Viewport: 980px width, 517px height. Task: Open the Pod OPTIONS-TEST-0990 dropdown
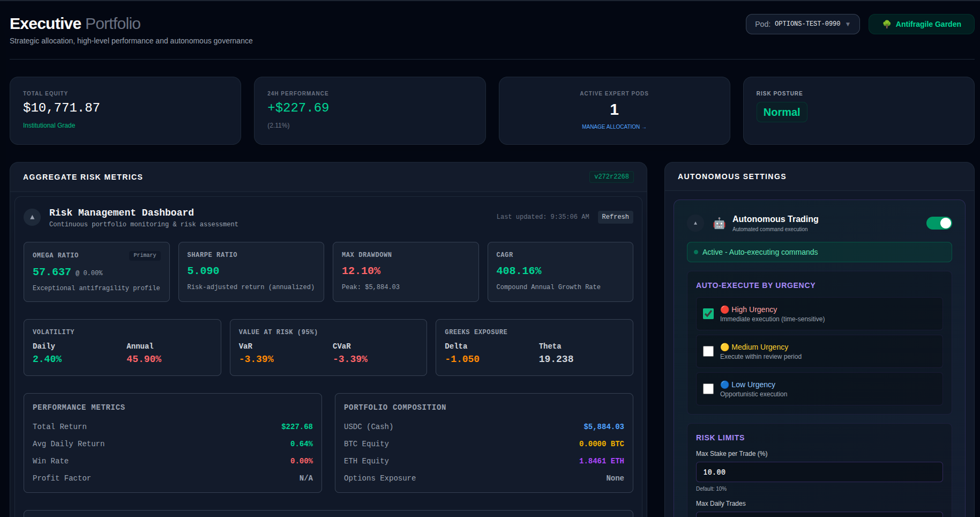pos(803,24)
